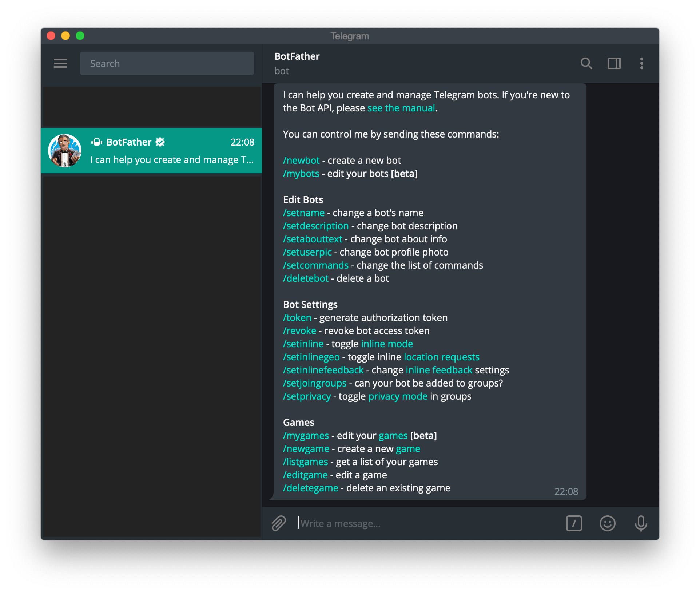Open the 'inline mode' link
Viewport: 700px width, 594px height.
[x=387, y=344]
